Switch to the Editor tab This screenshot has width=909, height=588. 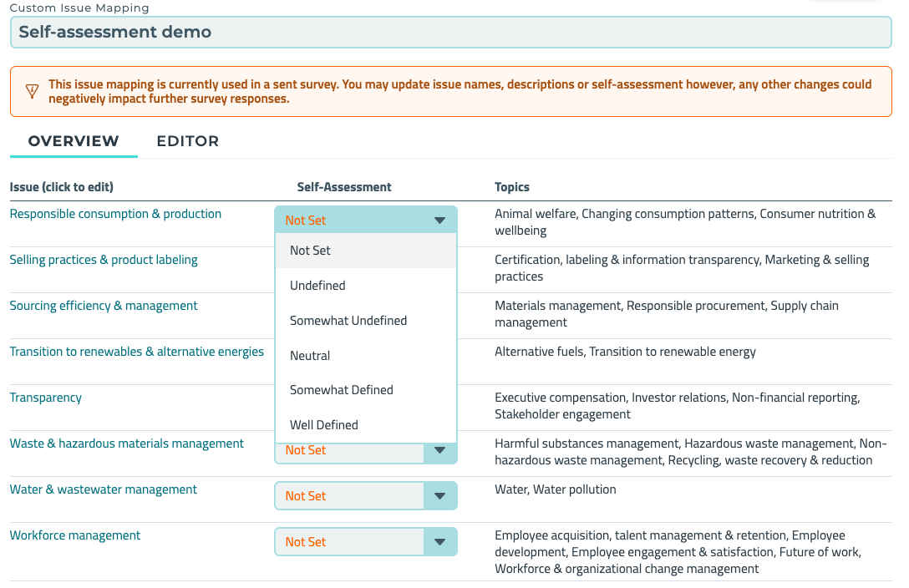tap(188, 141)
